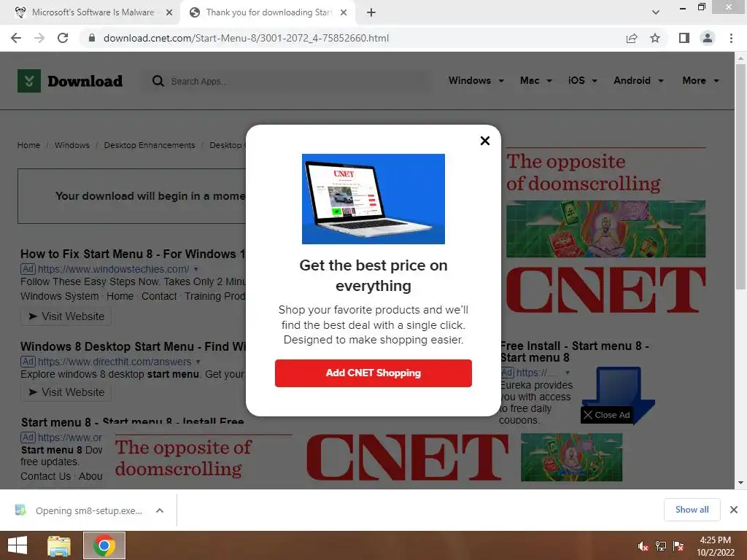The image size is (747, 560).
Task: Click the CNET opposite of doomscrolling sidebar banner
Action: click(x=605, y=231)
